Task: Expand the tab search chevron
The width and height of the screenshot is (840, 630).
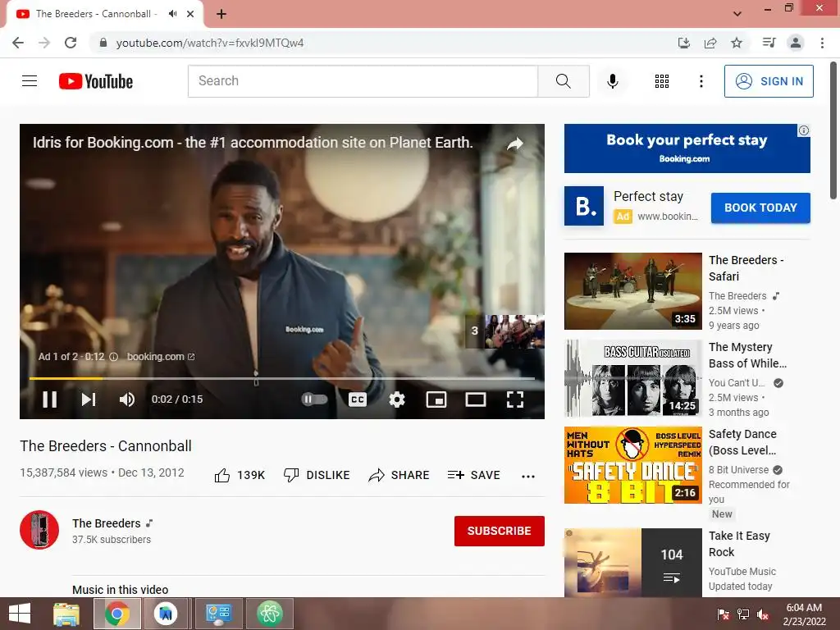Action: (737, 14)
